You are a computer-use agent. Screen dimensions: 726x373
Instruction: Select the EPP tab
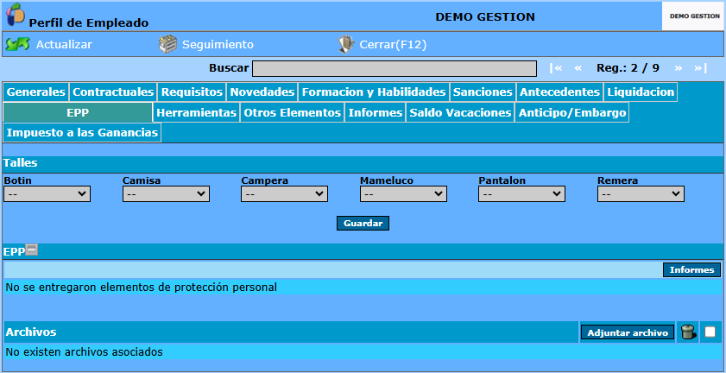(78, 112)
